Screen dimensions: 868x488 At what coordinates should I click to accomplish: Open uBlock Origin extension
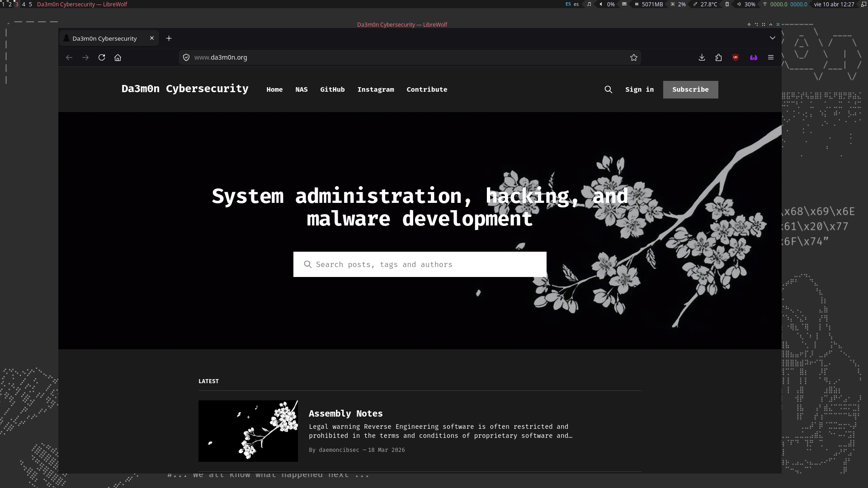tap(736, 57)
